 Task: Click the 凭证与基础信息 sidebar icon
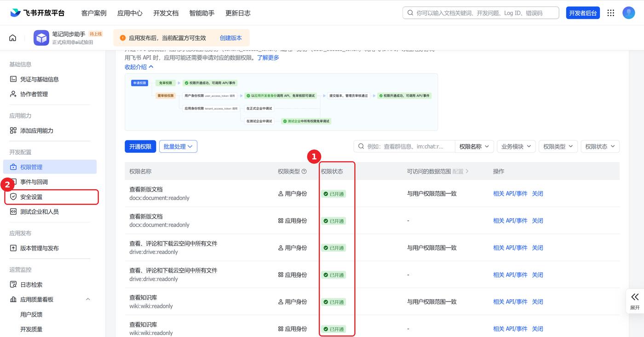pyautogui.click(x=13, y=79)
